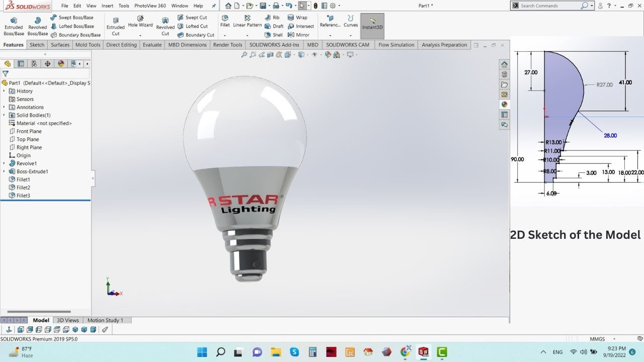Expand the Solid Bodies(1) folder
This screenshot has width=644, height=362.
(4, 115)
